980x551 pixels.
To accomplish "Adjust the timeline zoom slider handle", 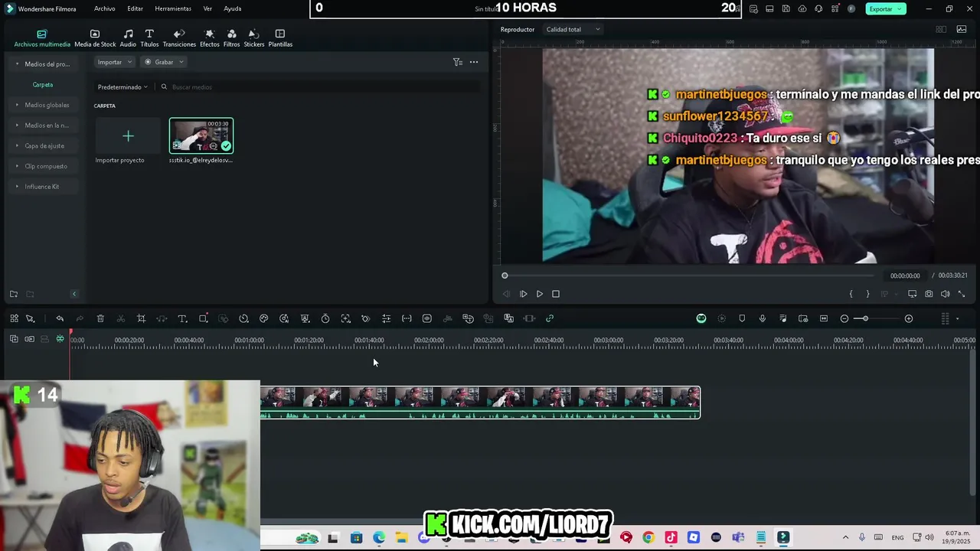I will (x=865, y=318).
